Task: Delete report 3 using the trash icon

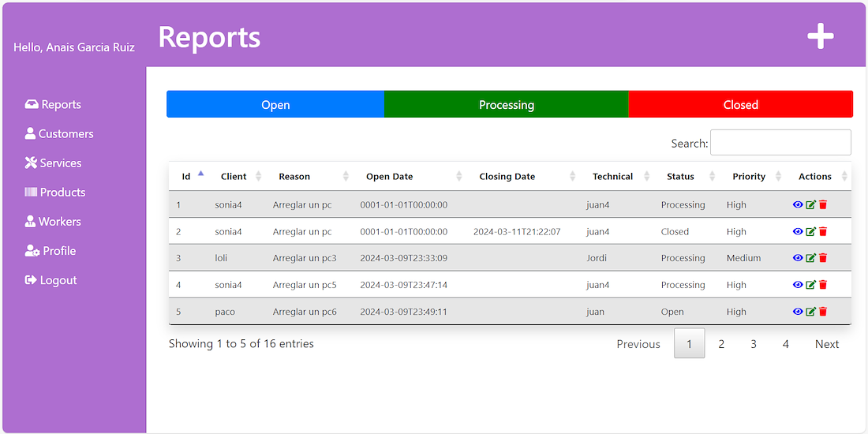Action: pyautogui.click(x=823, y=258)
